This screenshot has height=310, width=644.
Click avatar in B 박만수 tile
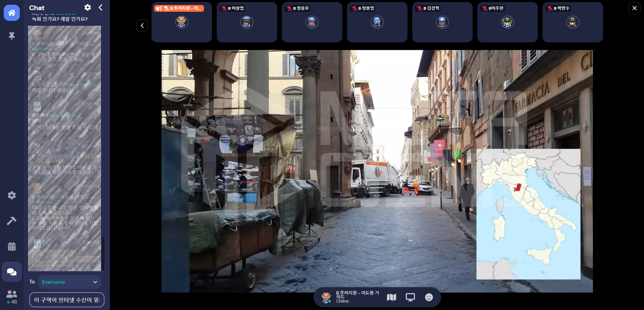(573, 22)
